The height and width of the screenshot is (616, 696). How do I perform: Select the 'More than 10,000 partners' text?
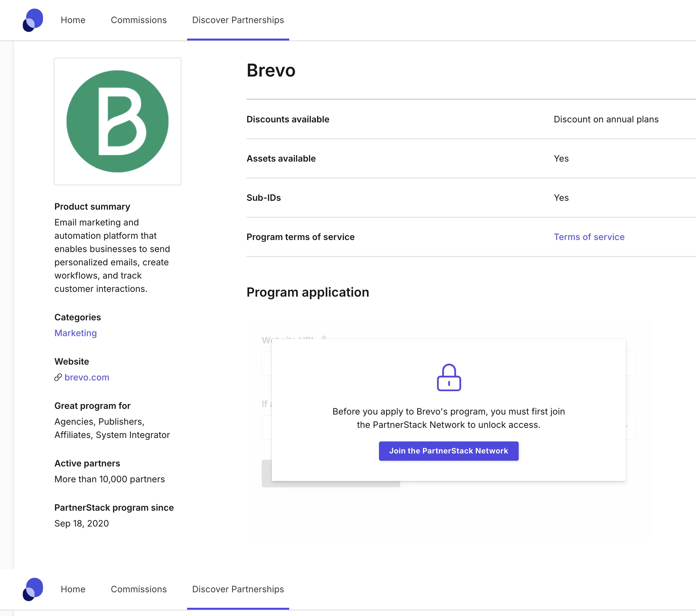tap(110, 479)
